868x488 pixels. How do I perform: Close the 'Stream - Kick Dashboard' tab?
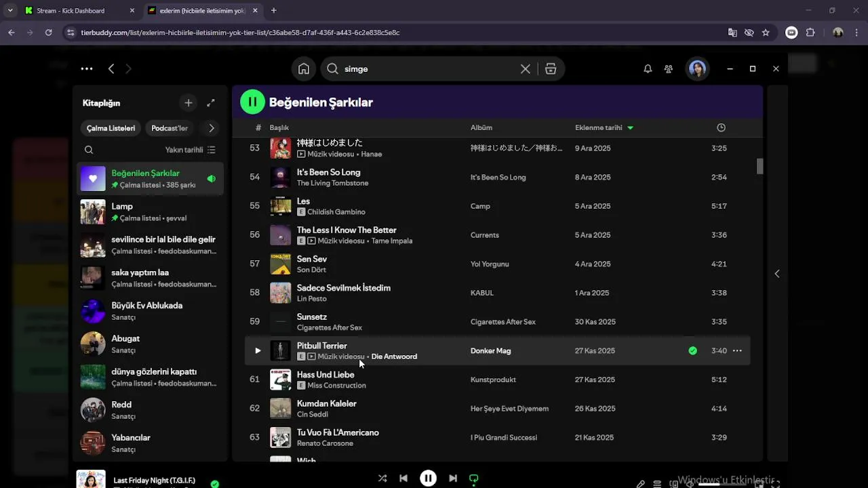click(132, 11)
